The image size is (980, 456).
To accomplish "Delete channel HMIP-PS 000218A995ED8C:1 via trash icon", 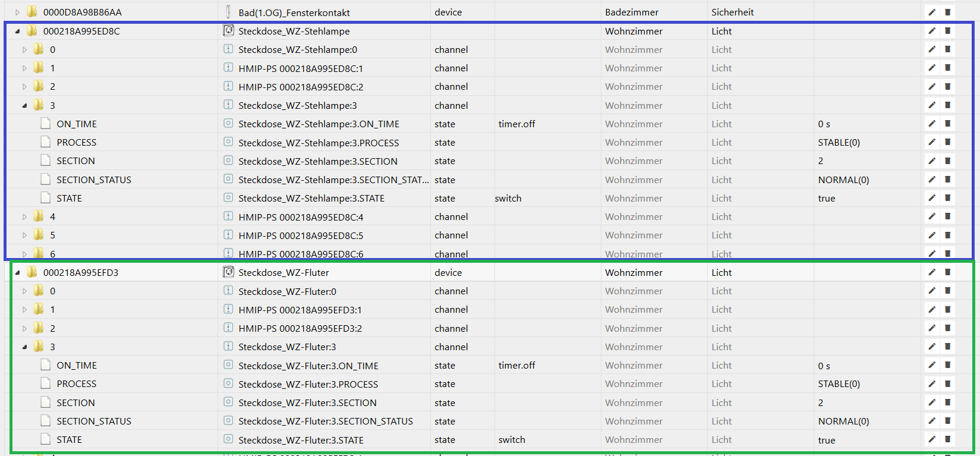I will tap(948, 68).
